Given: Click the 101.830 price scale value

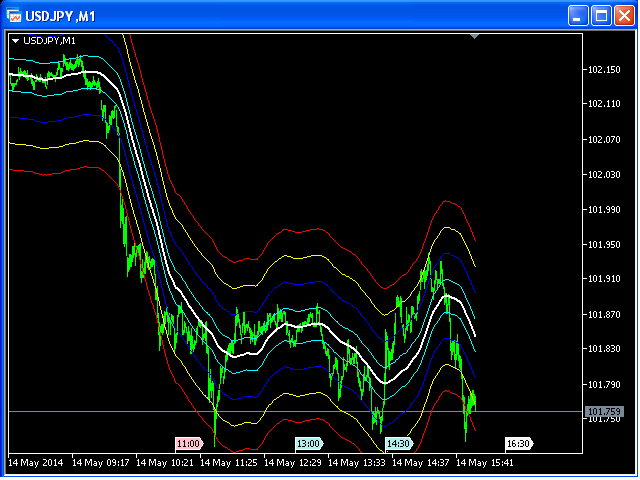Looking at the screenshot, I should pos(604,349).
